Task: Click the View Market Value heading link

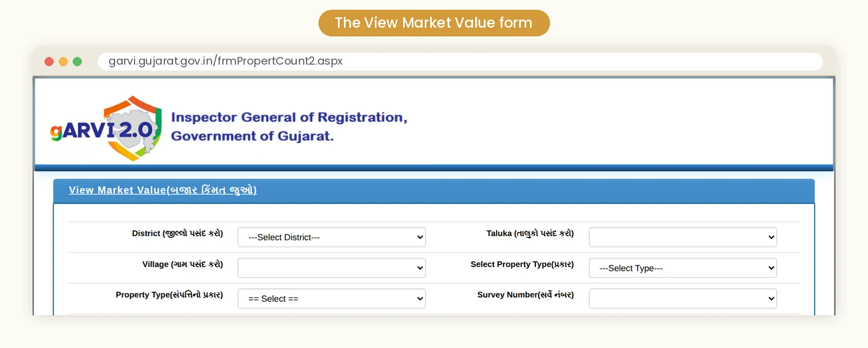Action: [163, 190]
